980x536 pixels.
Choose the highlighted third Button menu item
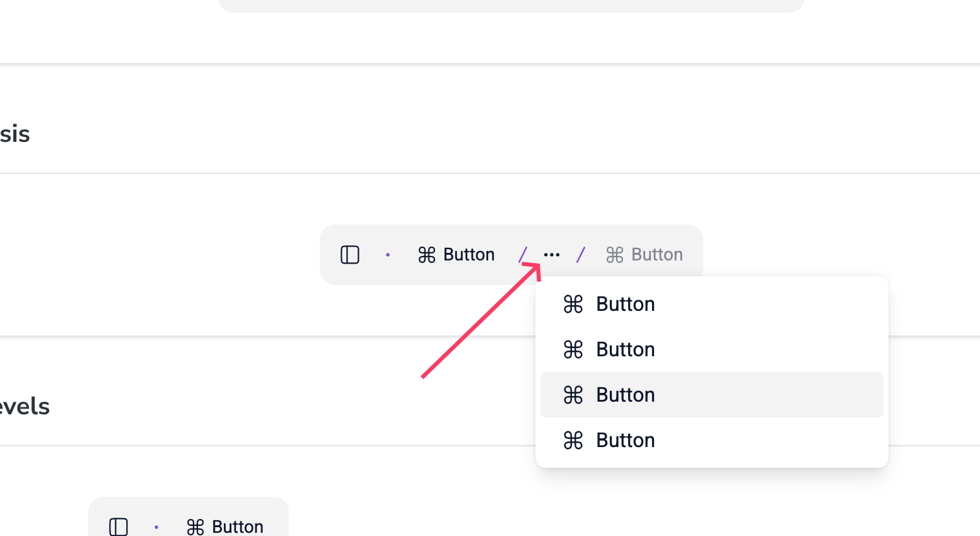click(712, 395)
